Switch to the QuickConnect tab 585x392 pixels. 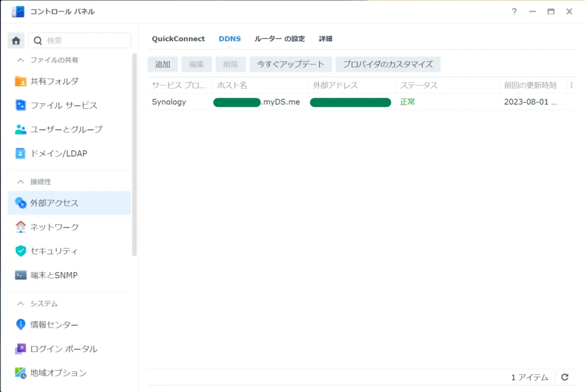[178, 39]
